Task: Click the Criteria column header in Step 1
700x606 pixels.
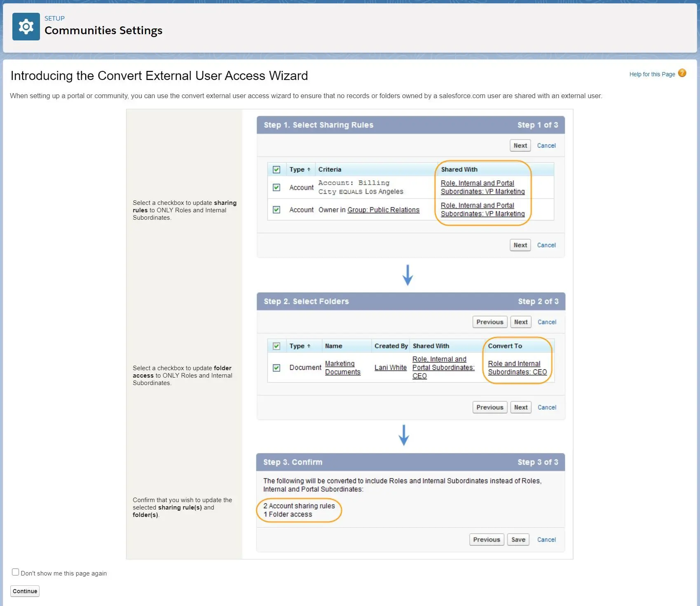Action: point(330,169)
